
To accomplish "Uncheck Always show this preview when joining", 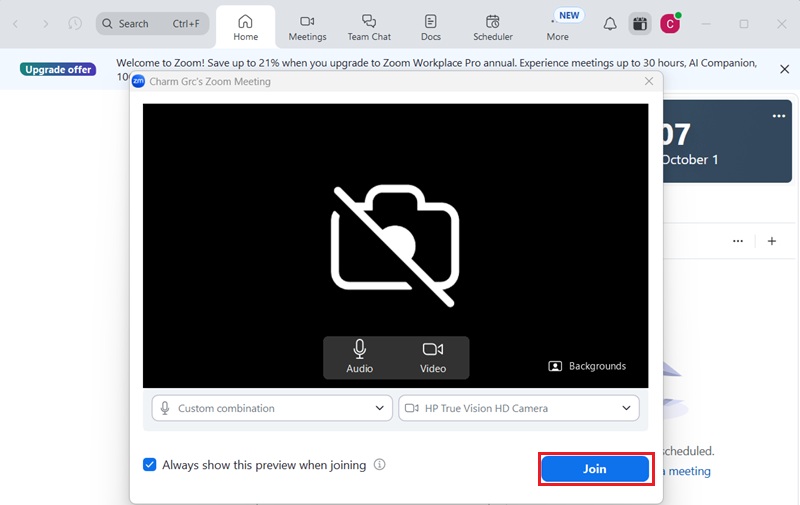I will pyautogui.click(x=150, y=465).
